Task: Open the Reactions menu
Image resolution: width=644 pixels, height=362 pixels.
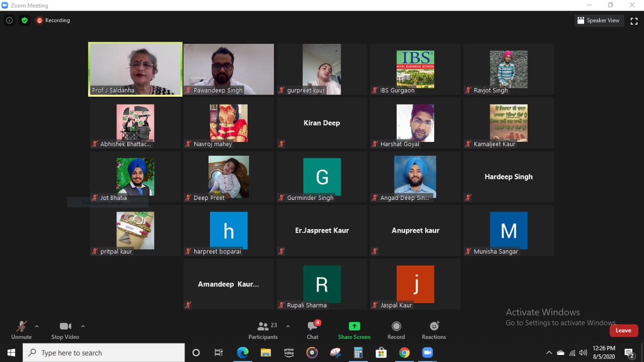Action: click(434, 330)
